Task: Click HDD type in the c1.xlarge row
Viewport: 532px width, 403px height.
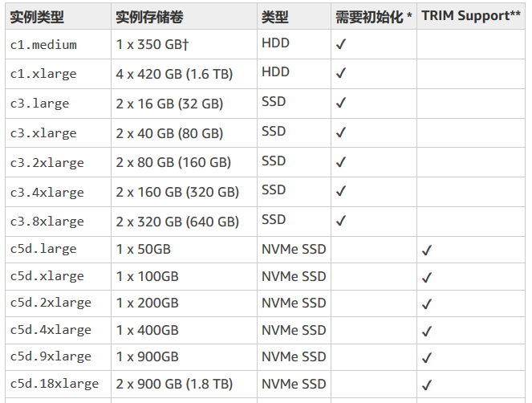Action: pos(275,72)
